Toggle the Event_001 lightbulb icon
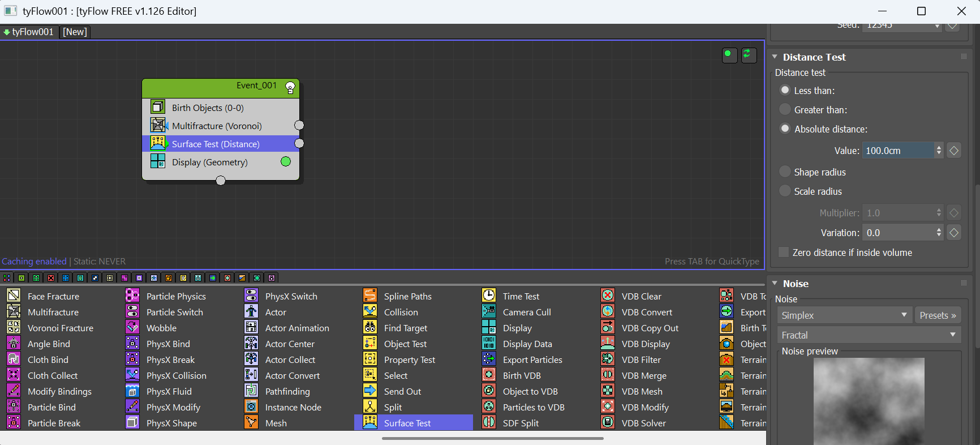This screenshot has height=445, width=980. coord(290,87)
